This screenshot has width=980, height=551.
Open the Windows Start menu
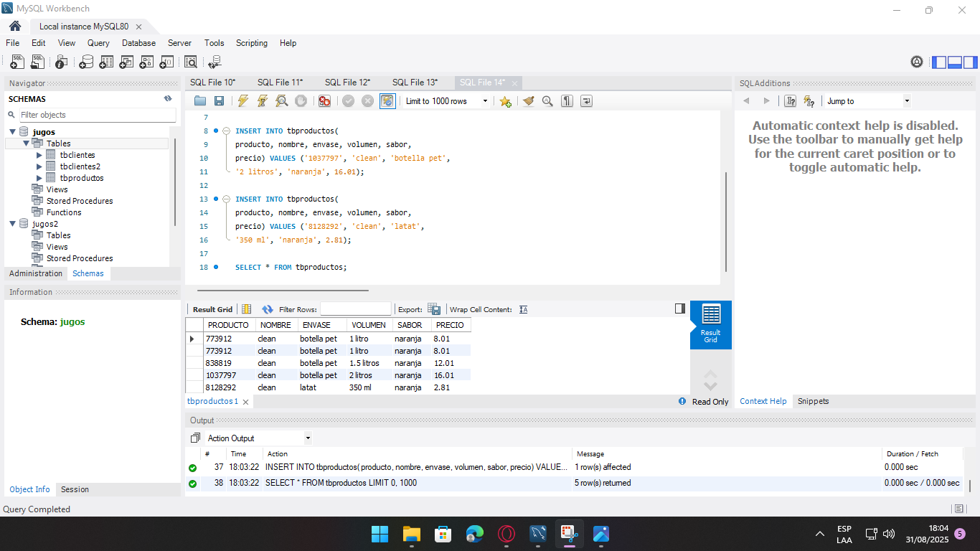tap(380, 534)
